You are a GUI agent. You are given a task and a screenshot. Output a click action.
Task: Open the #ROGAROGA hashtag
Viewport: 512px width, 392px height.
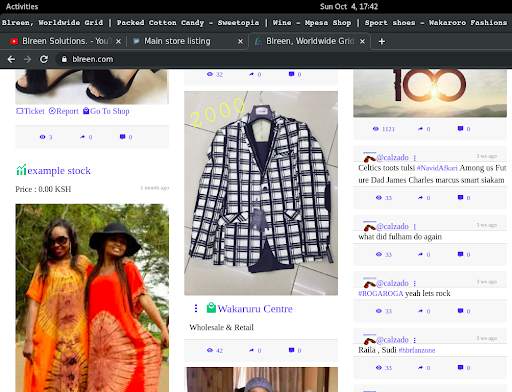click(381, 294)
